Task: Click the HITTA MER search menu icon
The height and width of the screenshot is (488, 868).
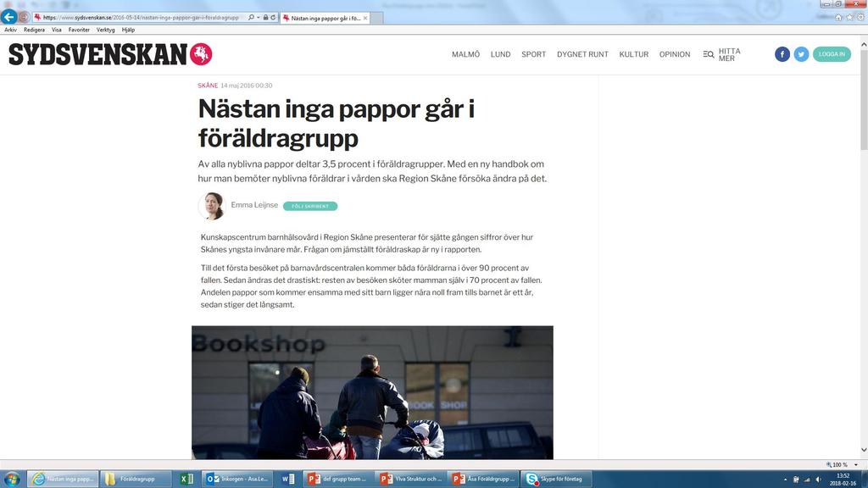Action: (708, 54)
